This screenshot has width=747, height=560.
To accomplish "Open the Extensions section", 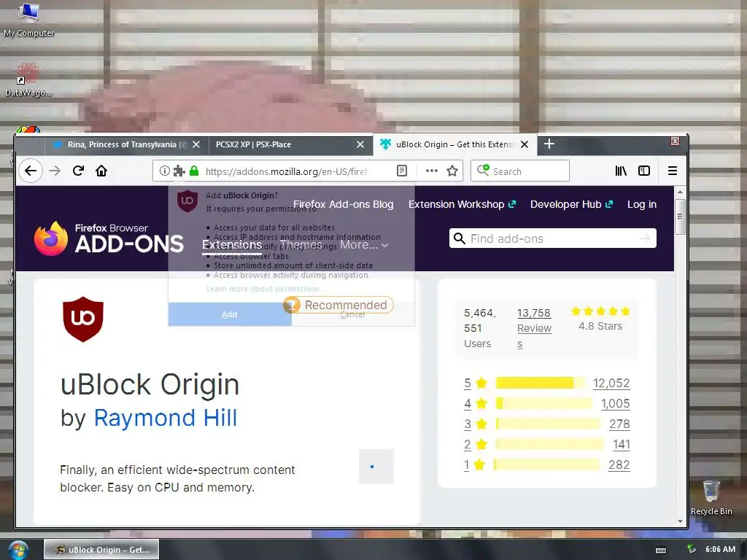I will [x=232, y=245].
